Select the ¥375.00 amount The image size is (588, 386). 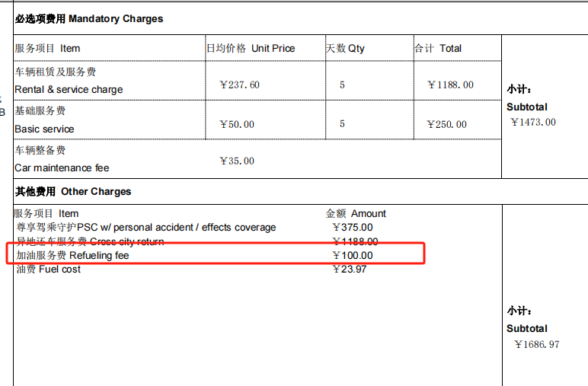click(353, 227)
